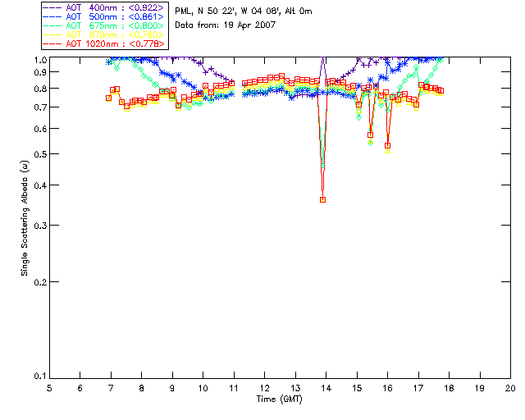Image resolution: width=525 pixels, height=420 pixels.
Task: Click the red AOT 1020nm <0.778> legend text
Action: click(x=115, y=43)
